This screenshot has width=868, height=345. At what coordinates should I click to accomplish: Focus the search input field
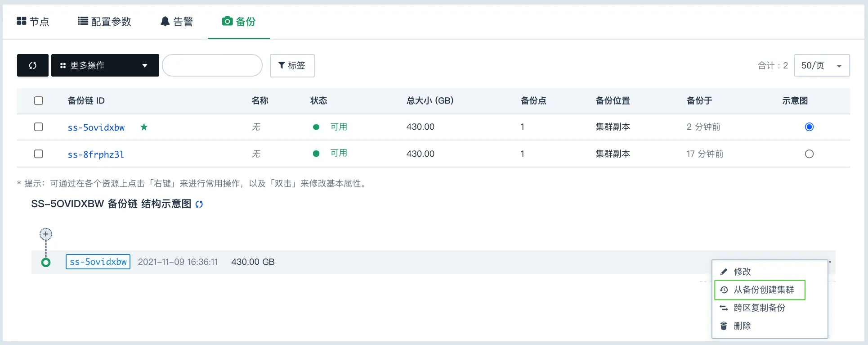212,65
